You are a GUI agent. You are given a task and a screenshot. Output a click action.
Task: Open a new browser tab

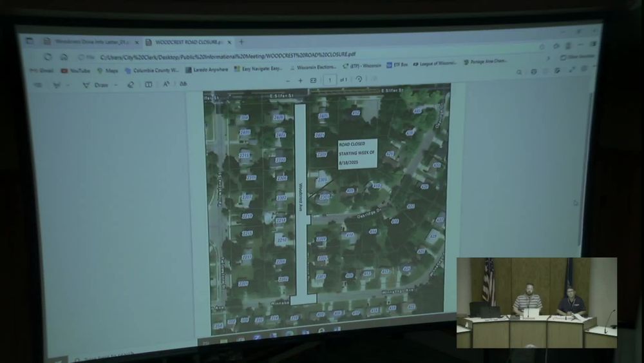point(241,41)
